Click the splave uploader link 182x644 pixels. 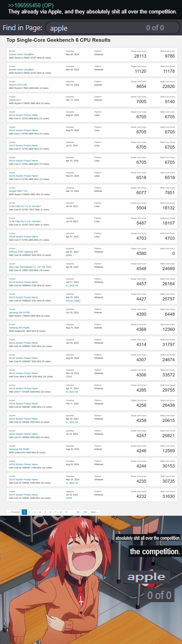(x=69, y=255)
